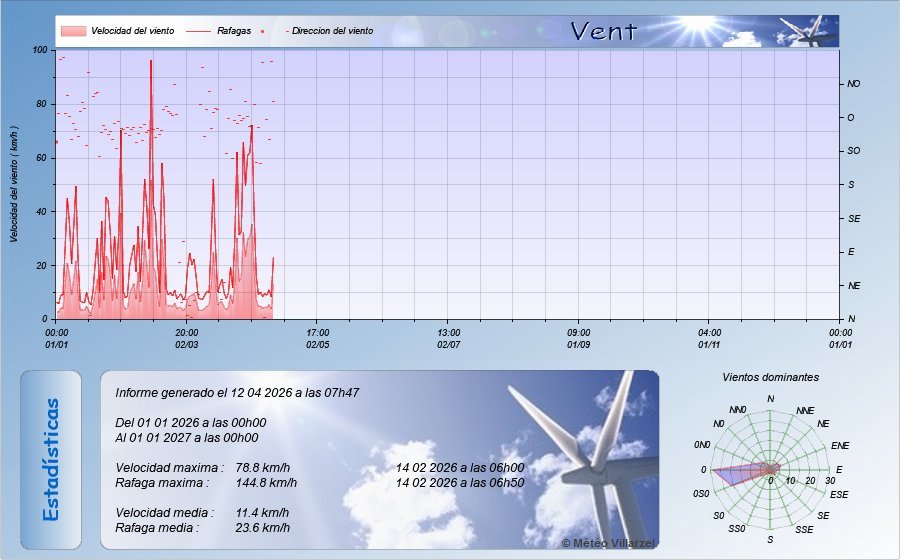Click the N label atop the wind rose
The width and height of the screenshot is (900, 560).
[770, 399]
